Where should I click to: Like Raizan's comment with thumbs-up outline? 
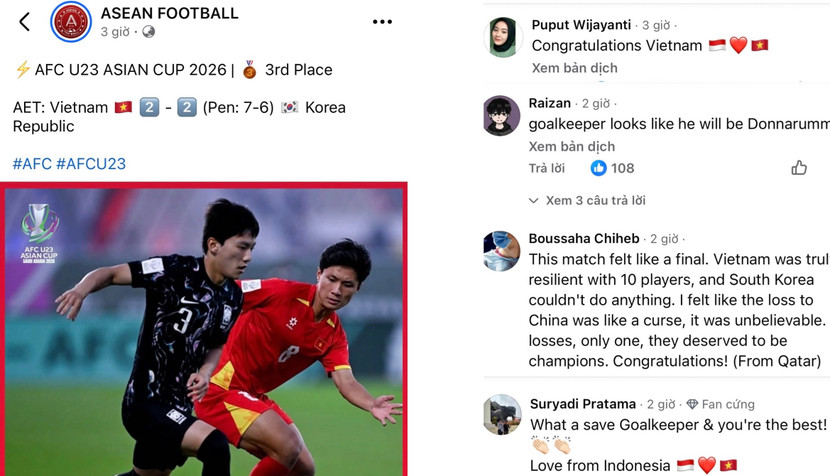pos(799,168)
